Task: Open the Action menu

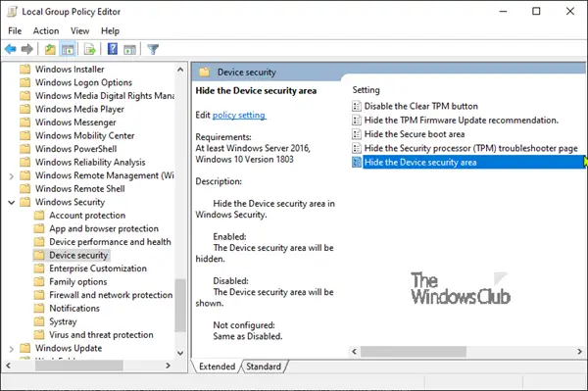Action: 46,30
